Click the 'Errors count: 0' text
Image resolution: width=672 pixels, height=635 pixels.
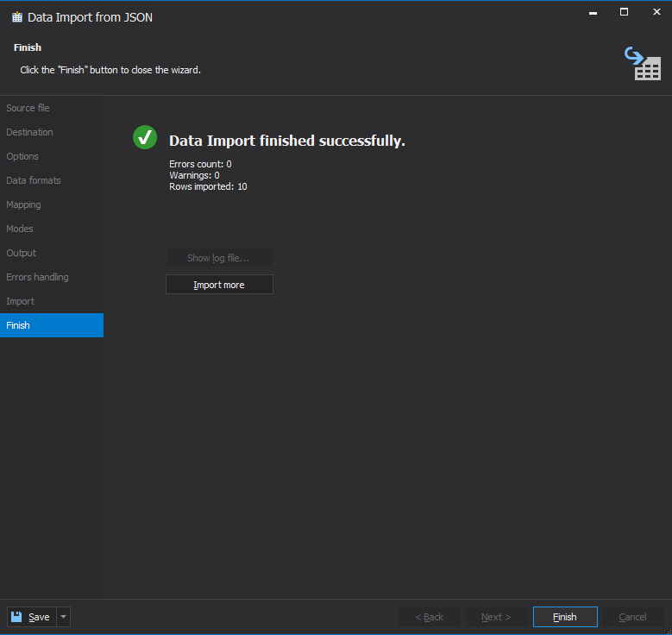[x=200, y=164]
